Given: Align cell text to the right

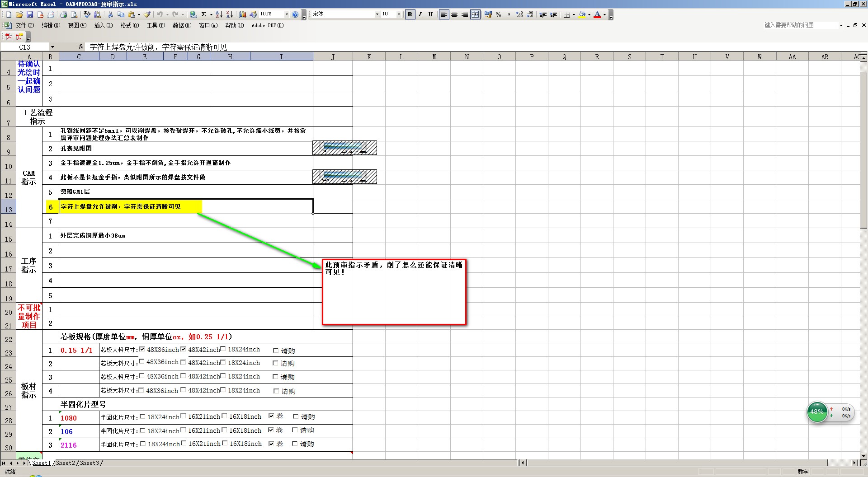Looking at the screenshot, I should (x=465, y=14).
